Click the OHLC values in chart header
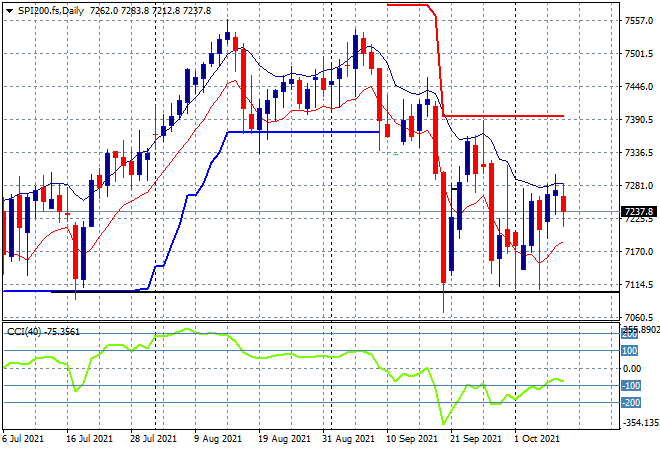 (150, 11)
